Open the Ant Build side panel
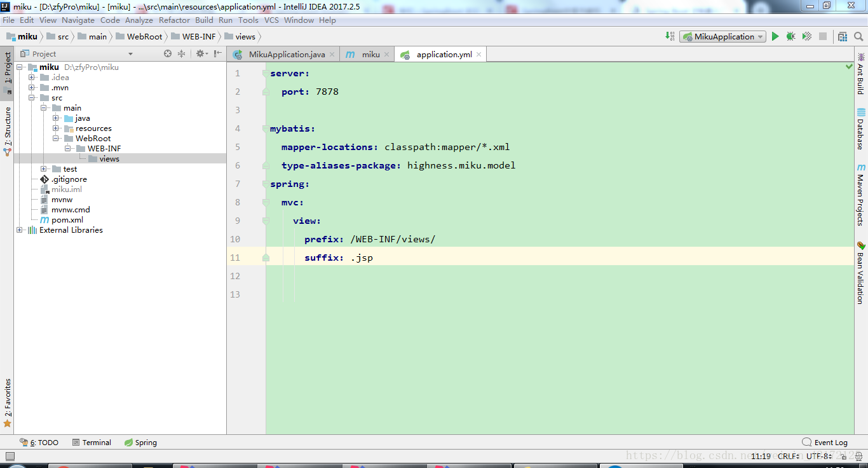This screenshot has width=868, height=468. pyautogui.click(x=861, y=73)
